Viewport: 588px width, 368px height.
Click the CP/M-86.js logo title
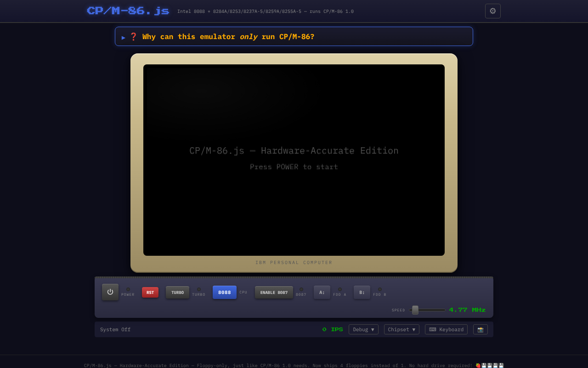pos(128,11)
